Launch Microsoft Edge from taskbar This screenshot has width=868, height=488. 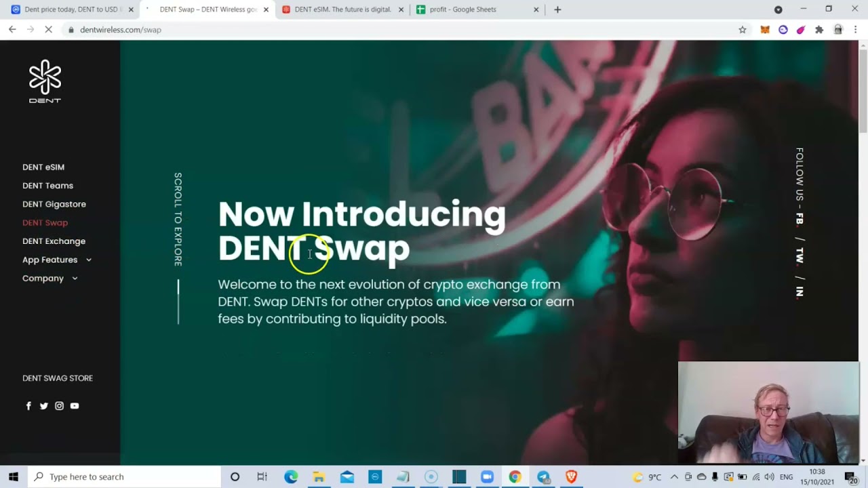291,476
